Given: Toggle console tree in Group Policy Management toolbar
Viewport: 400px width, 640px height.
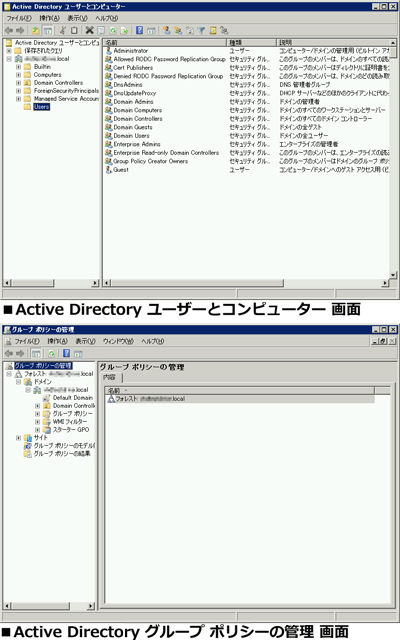Looking at the screenshot, I should 36,353.
